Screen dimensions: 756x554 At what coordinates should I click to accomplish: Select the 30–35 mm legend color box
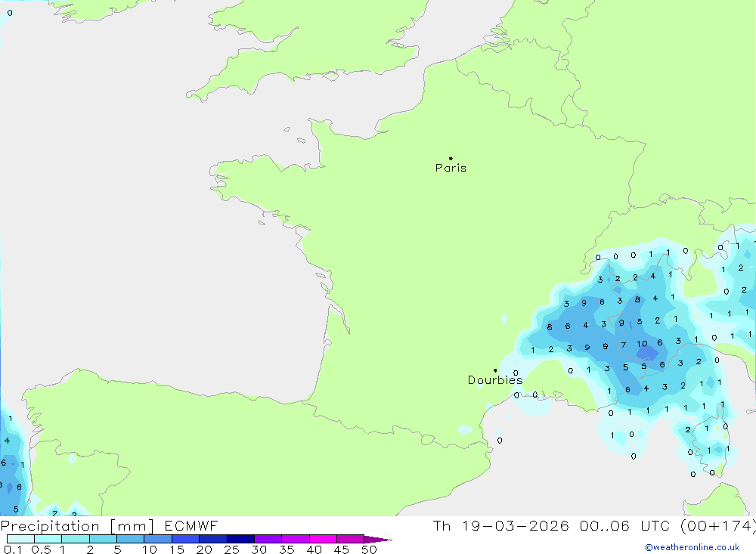(x=268, y=539)
